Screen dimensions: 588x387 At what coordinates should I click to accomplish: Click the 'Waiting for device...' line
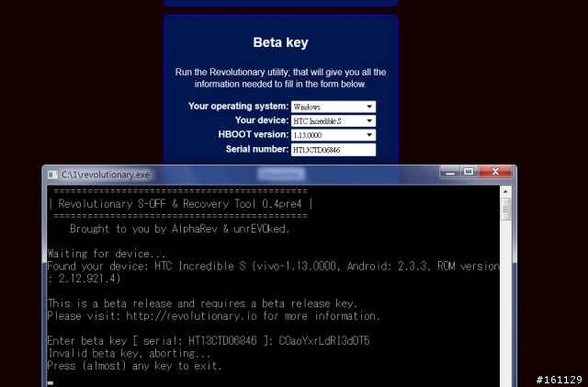pos(107,254)
